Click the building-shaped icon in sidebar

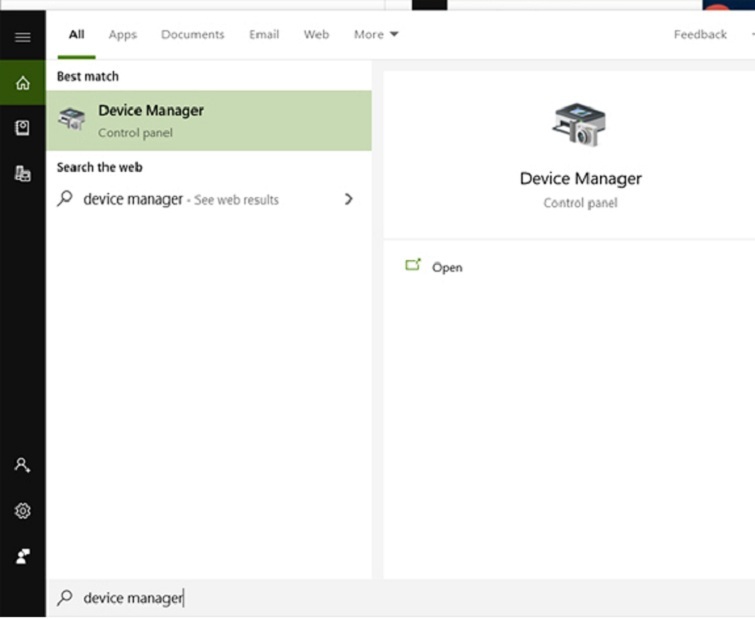point(22,173)
